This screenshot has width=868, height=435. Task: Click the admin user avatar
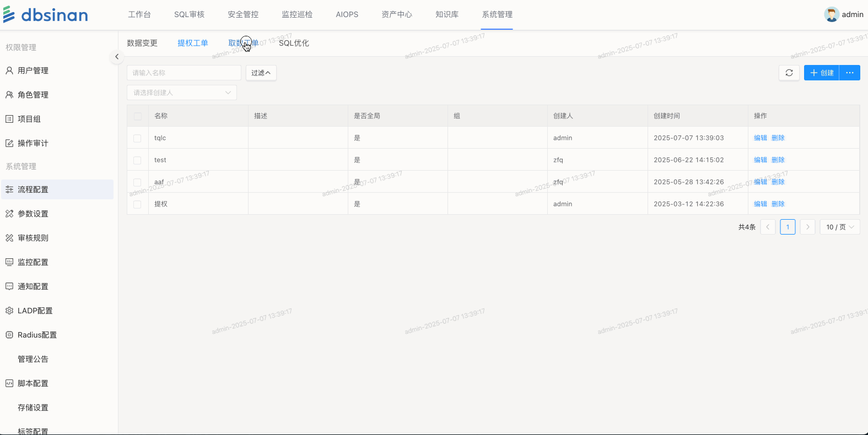(x=831, y=14)
